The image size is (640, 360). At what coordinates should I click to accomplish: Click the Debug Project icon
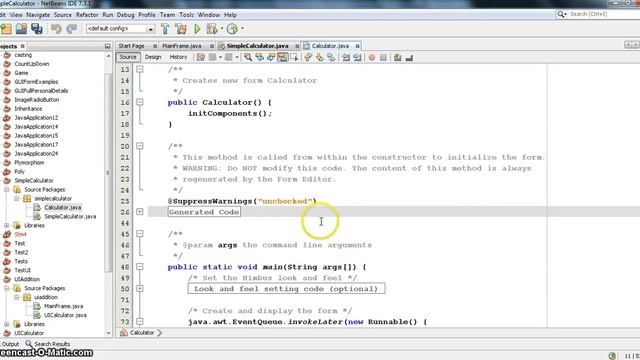(x=212, y=29)
